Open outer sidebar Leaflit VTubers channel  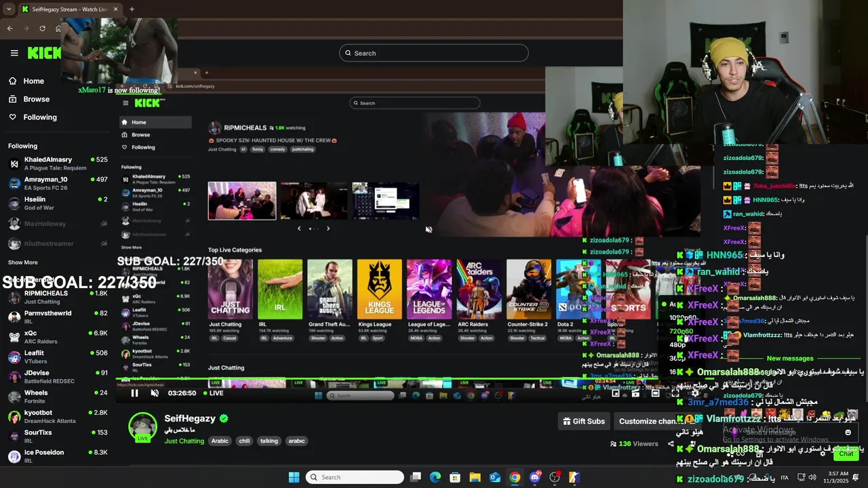(x=58, y=357)
